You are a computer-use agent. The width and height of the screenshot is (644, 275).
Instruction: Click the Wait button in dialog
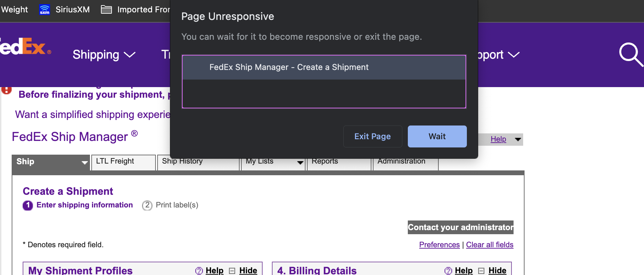pos(437,136)
